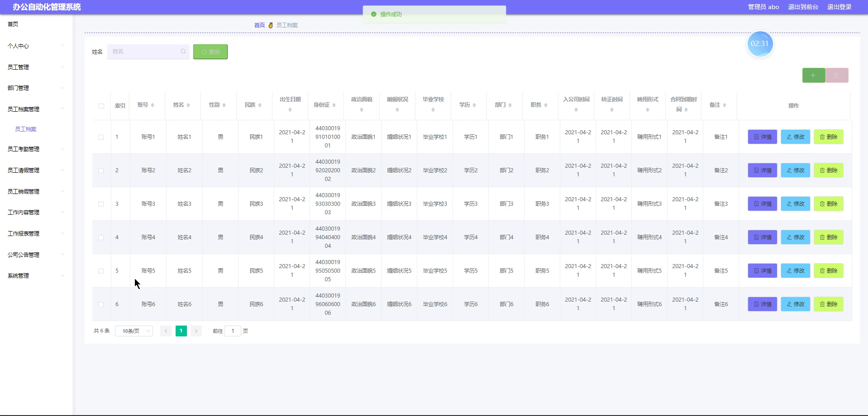This screenshot has height=416, width=868.
Task: Sort by 姓名 column sort arrows
Action: point(188,105)
